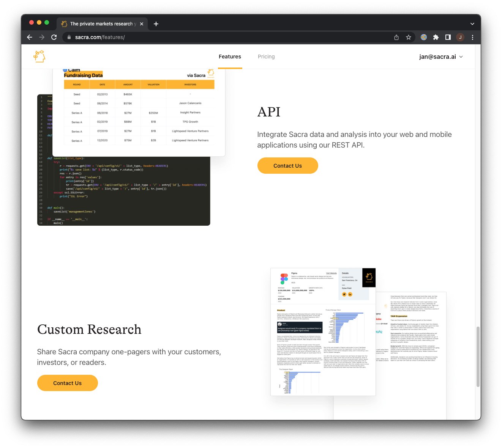The image size is (502, 448).
Task: Reload the page with the refresh icon
Action: 54,37
